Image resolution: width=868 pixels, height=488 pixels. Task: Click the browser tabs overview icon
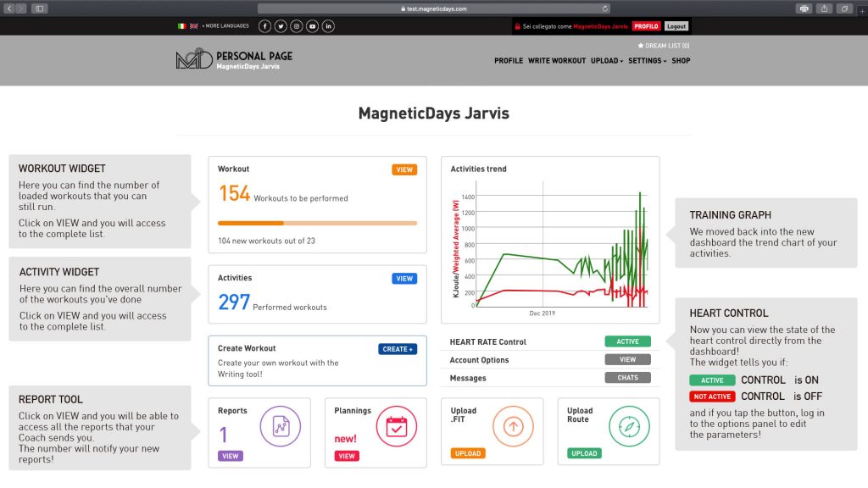(845, 8)
